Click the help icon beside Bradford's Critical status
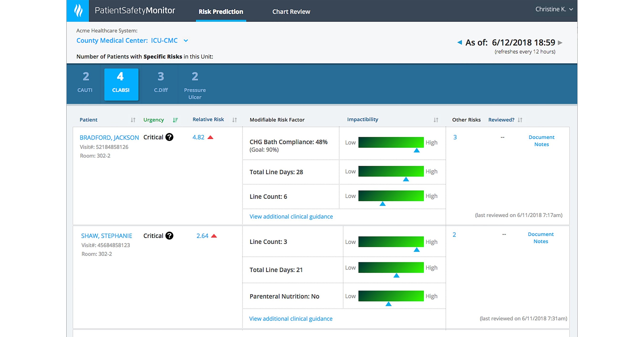644x337 pixels. click(x=170, y=137)
